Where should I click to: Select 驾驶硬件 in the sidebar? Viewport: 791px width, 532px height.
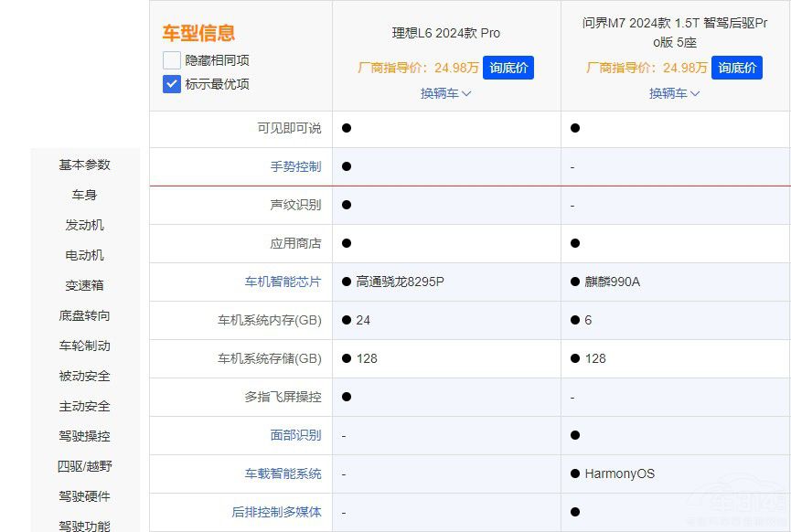85,496
